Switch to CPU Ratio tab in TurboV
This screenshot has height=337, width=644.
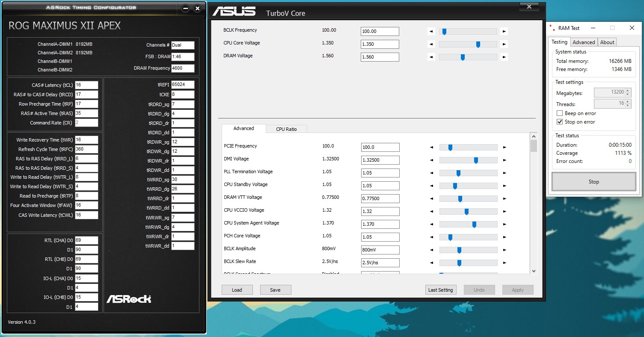pyautogui.click(x=286, y=129)
